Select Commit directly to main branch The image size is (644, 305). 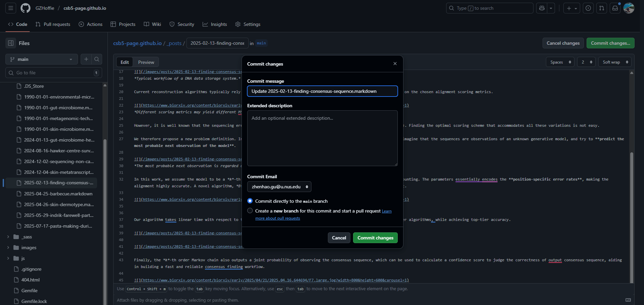pyautogui.click(x=250, y=201)
